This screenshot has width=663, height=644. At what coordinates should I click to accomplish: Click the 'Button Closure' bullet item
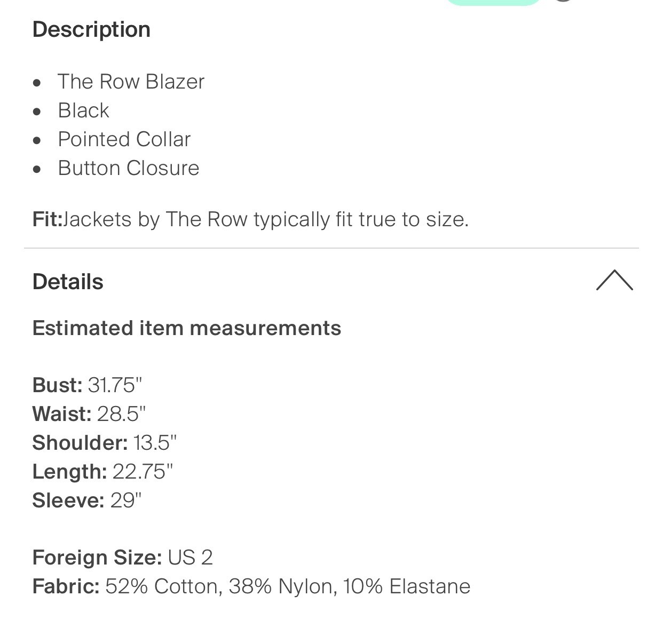(128, 168)
